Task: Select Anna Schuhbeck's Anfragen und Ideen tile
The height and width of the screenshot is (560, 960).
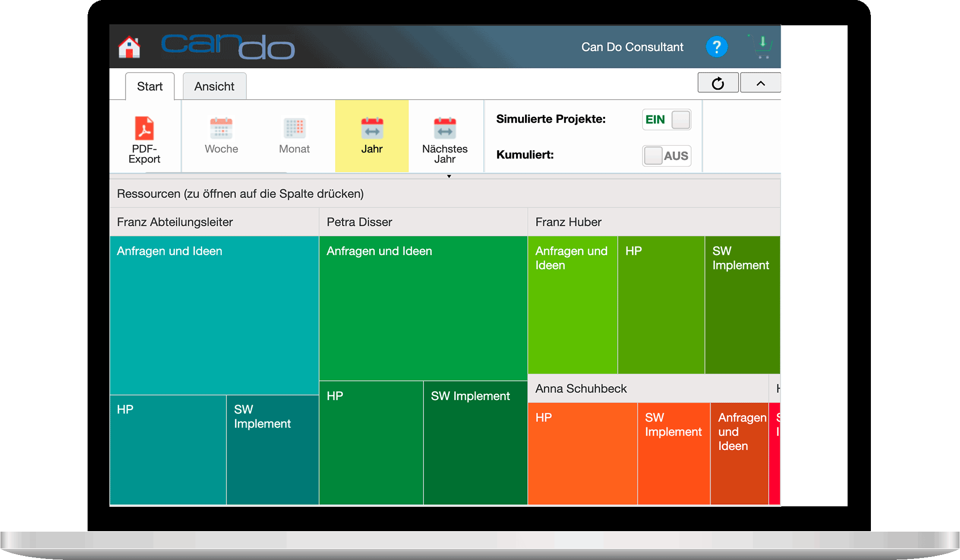Action: click(x=740, y=454)
